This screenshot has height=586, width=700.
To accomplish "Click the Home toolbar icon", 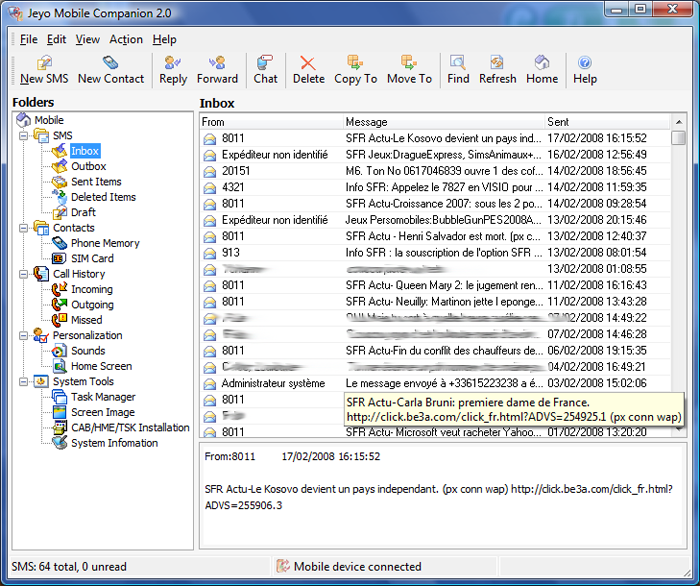I will 542,63.
